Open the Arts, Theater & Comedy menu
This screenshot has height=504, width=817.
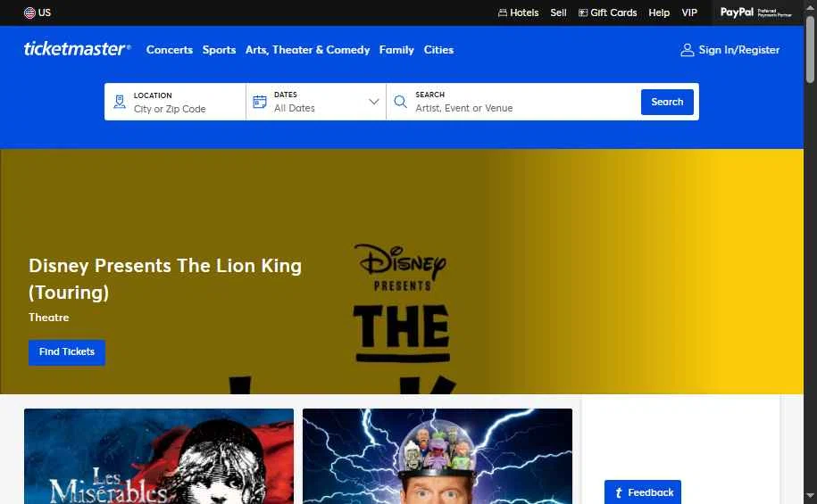[307, 50]
